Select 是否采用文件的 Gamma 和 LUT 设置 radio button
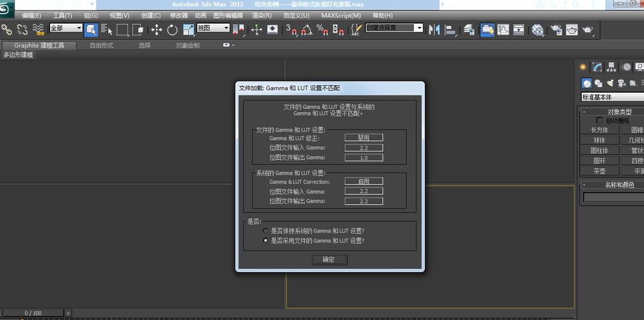This screenshot has height=320, width=644. pyautogui.click(x=265, y=241)
